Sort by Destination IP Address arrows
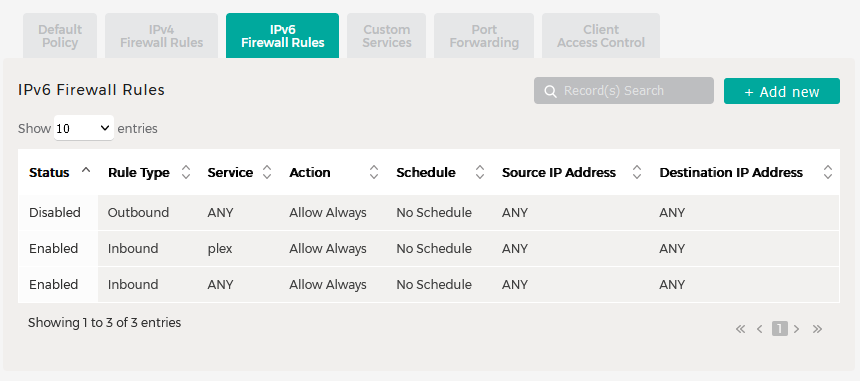The height and width of the screenshot is (381, 860). pos(828,172)
